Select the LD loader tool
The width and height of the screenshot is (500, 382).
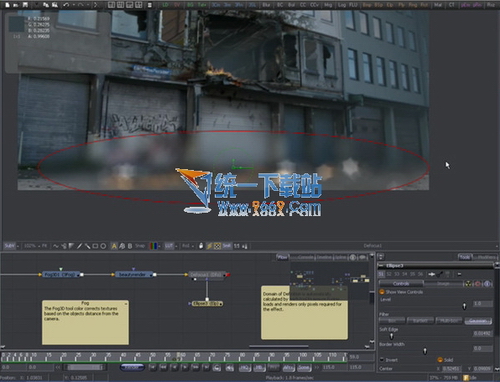[x=165, y=5]
